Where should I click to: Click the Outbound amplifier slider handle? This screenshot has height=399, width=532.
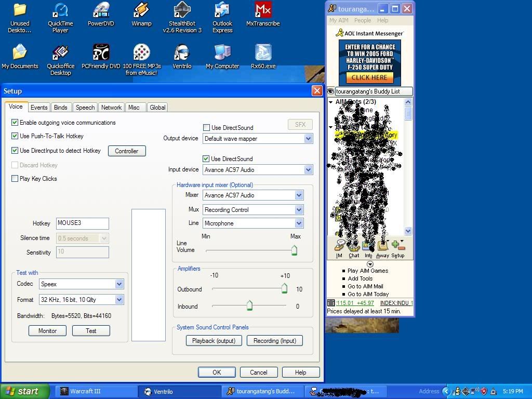pos(284,289)
